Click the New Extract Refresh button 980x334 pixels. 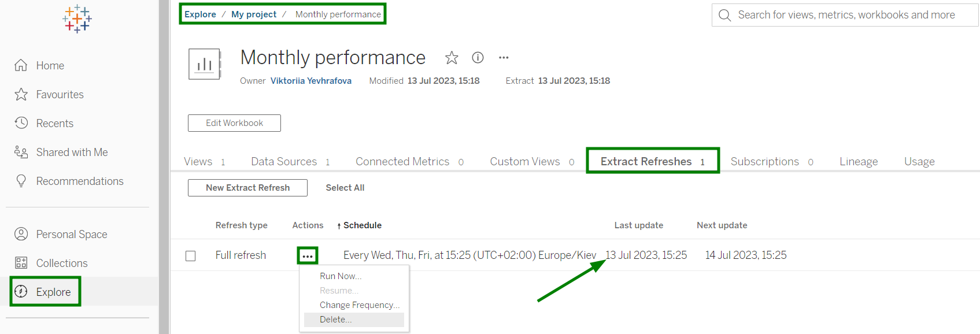(x=247, y=188)
